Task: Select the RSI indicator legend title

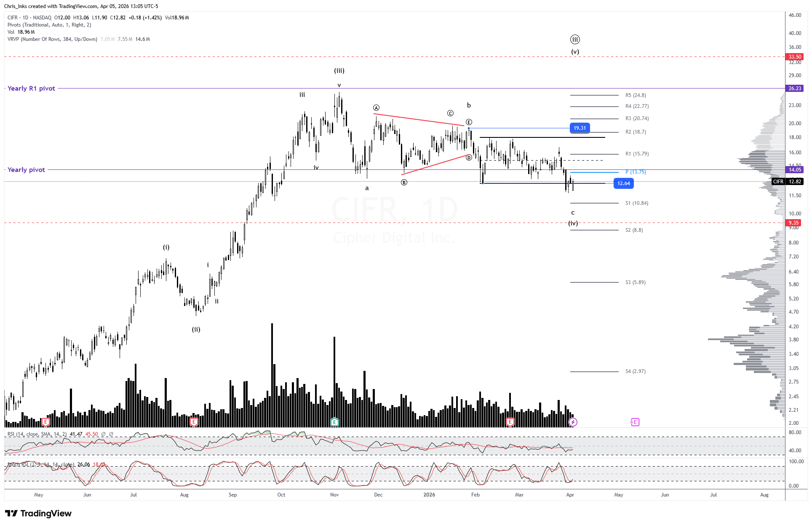Action: (x=37, y=434)
